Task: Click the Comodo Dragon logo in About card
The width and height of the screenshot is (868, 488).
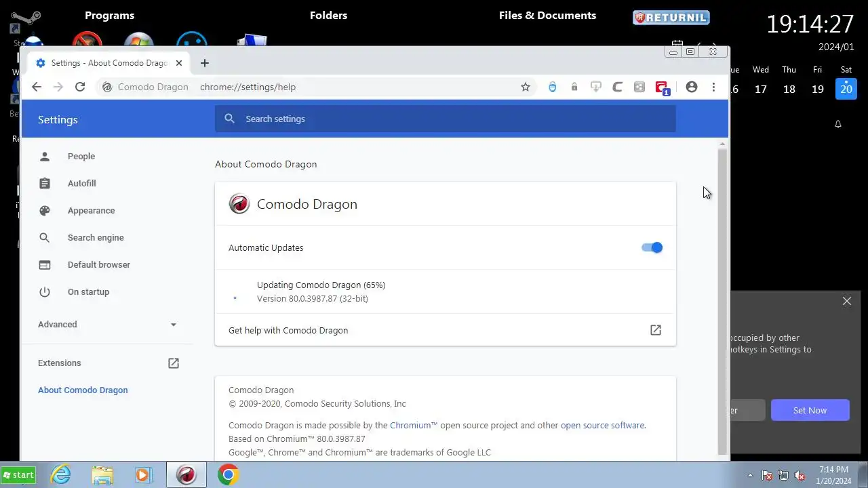Action: pyautogui.click(x=239, y=204)
